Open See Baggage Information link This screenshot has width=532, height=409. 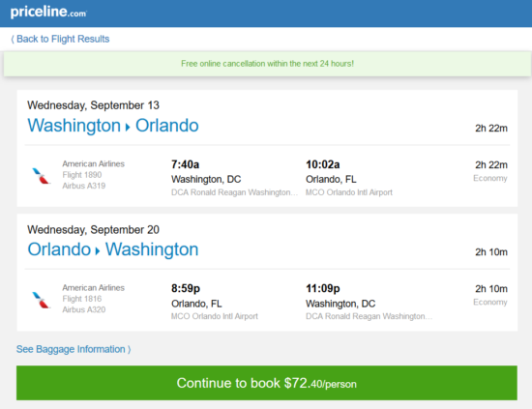pyautogui.click(x=74, y=349)
